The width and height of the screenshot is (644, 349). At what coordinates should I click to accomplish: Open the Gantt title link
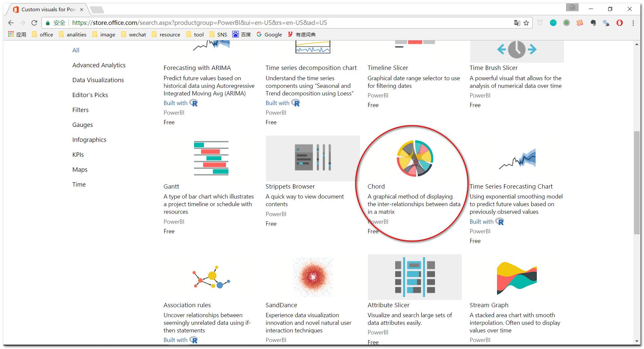click(x=171, y=187)
